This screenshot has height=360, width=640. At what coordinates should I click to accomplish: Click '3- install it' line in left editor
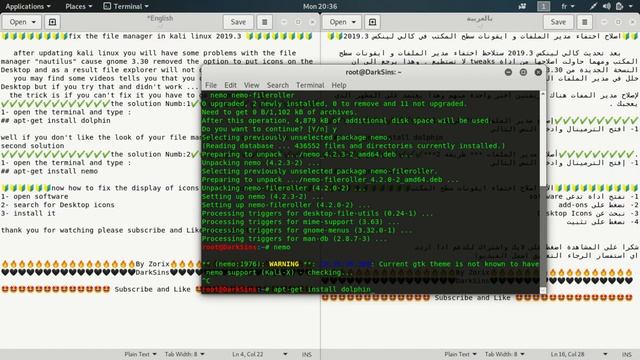click(x=28, y=213)
